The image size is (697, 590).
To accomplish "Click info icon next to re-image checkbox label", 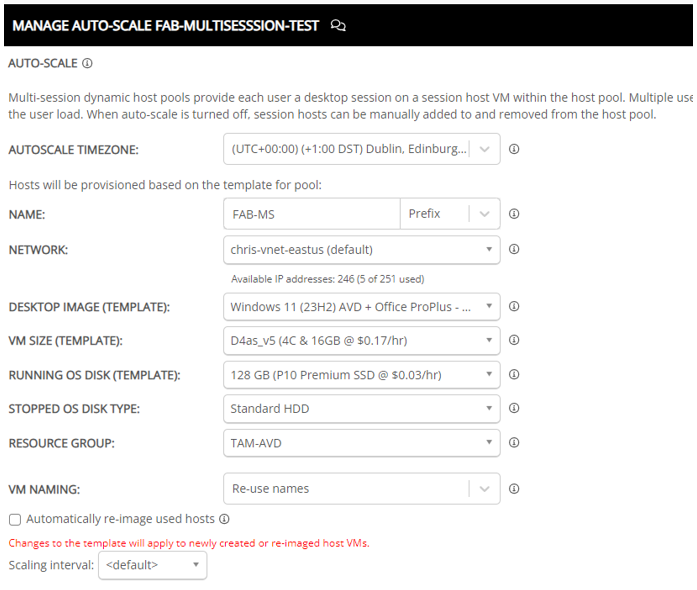I will (x=224, y=519).
